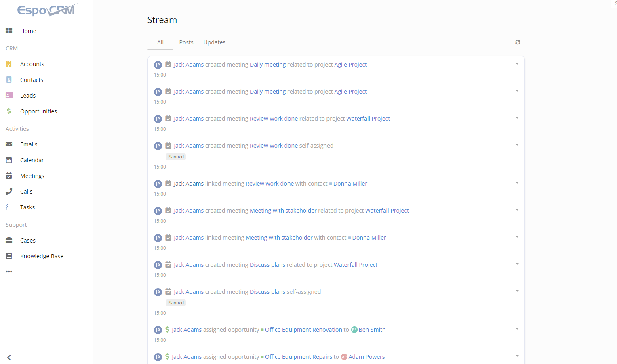617x364 pixels.
Task: Open Review work done link in self-assigned entry
Action: coord(274,146)
